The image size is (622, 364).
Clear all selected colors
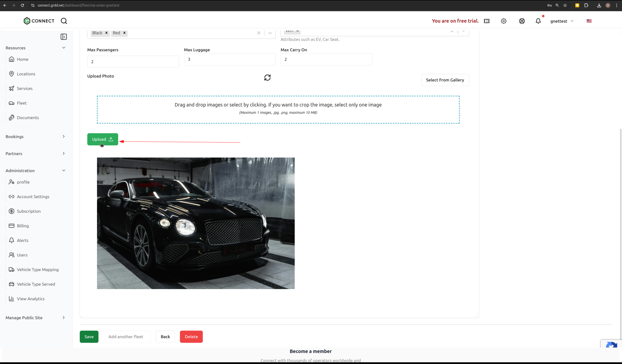(259, 33)
